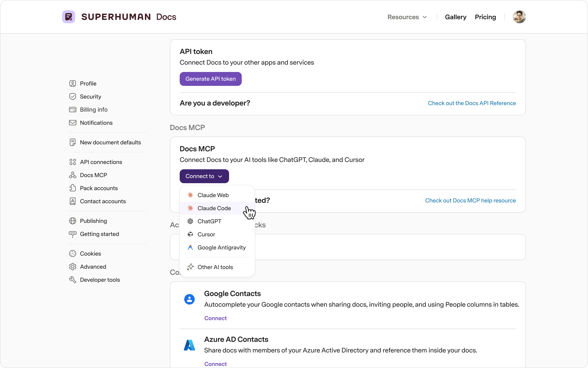Click the Are you a developer? text
Image resolution: width=588 pixels, height=368 pixels.
215,103
